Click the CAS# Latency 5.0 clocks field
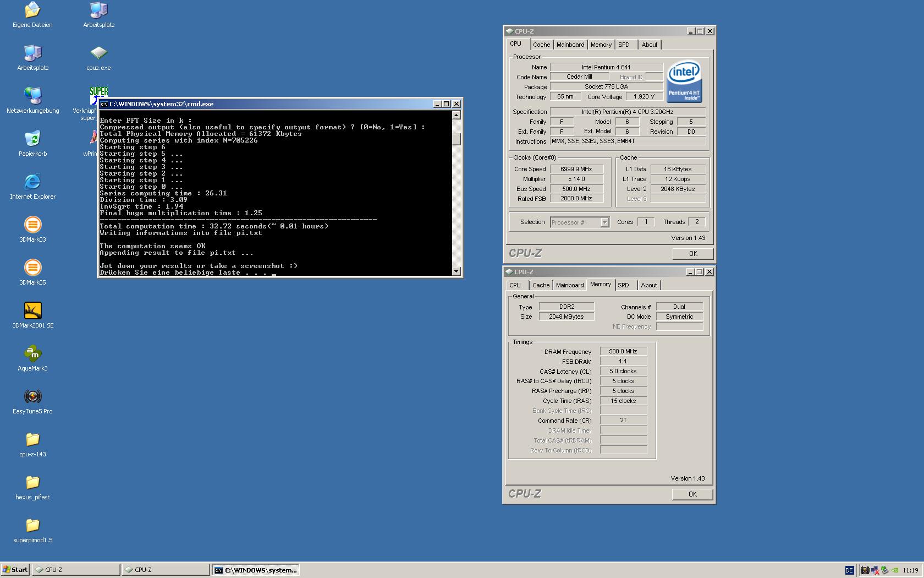The height and width of the screenshot is (578, 924). 623,371
